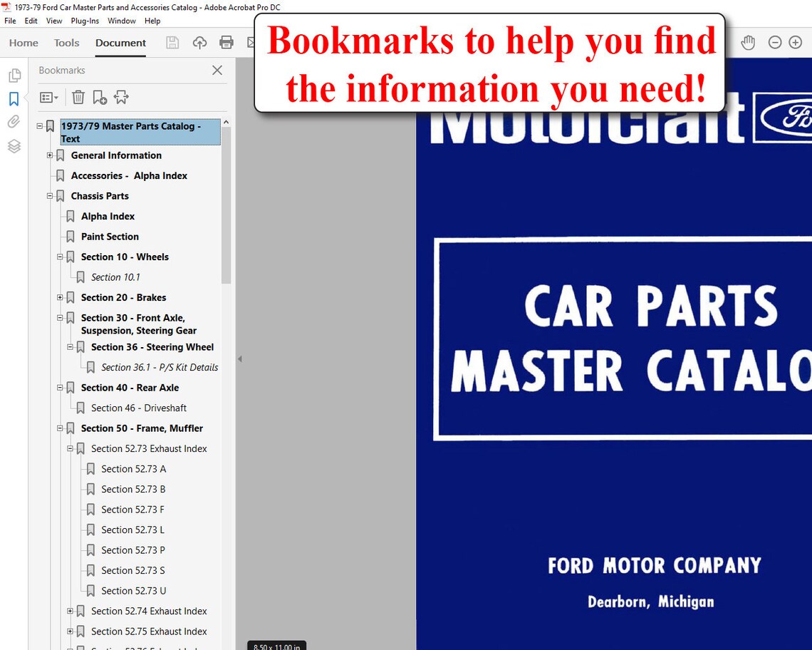Open the Layers panel

(x=15, y=146)
